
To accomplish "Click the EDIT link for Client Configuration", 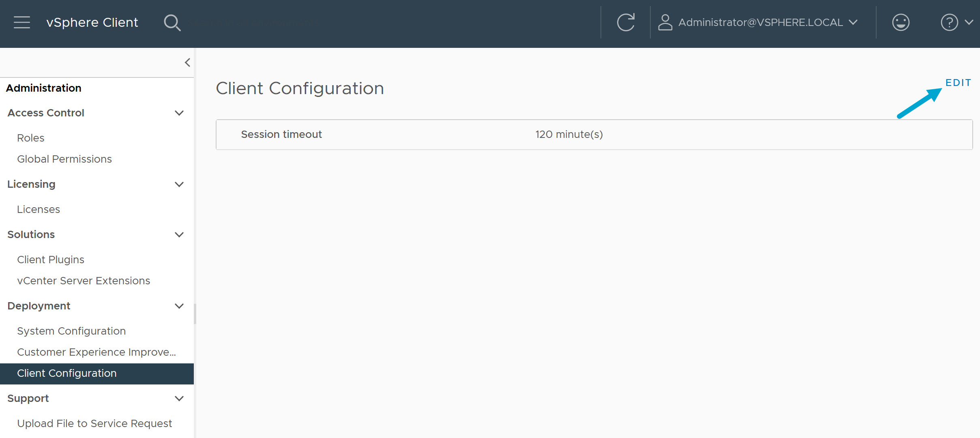I will 958,82.
